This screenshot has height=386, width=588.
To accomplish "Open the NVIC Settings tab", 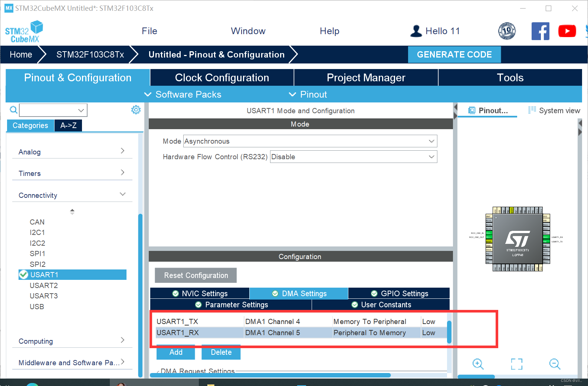I will (200, 293).
